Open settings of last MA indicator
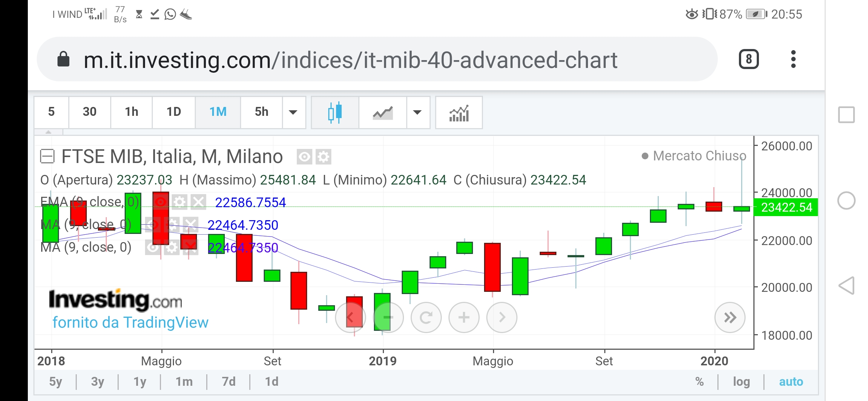This screenshot has width=868, height=401. pos(172,248)
